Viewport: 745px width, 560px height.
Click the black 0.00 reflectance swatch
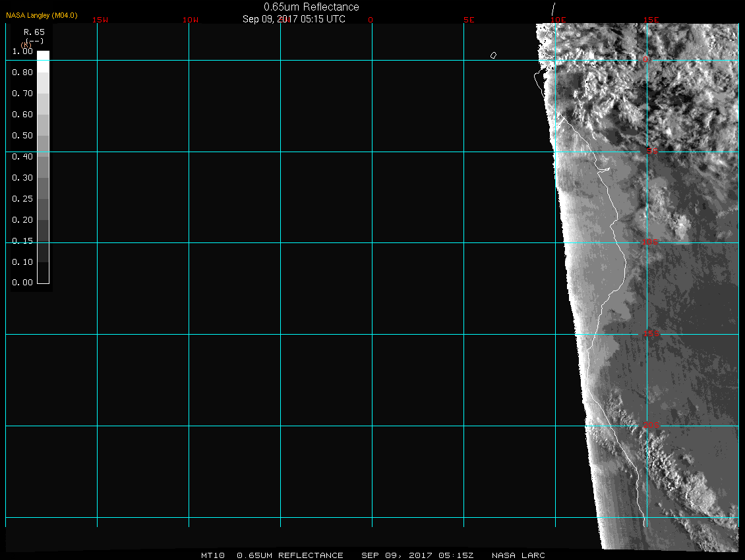(x=43, y=277)
